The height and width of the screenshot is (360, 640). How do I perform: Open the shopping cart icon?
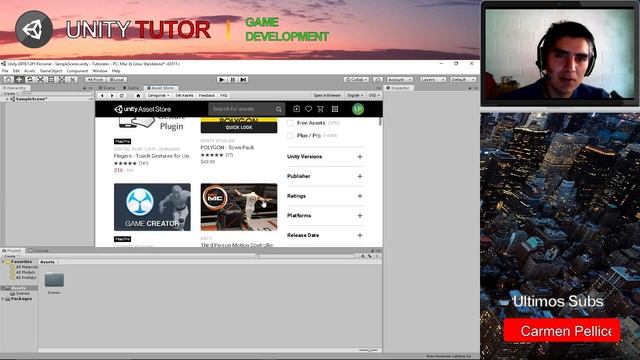tap(320, 109)
